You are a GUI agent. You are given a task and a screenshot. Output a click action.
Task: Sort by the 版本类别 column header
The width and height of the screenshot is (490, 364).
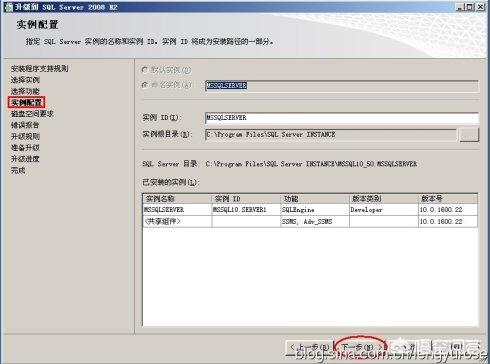[x=384, y=199]
